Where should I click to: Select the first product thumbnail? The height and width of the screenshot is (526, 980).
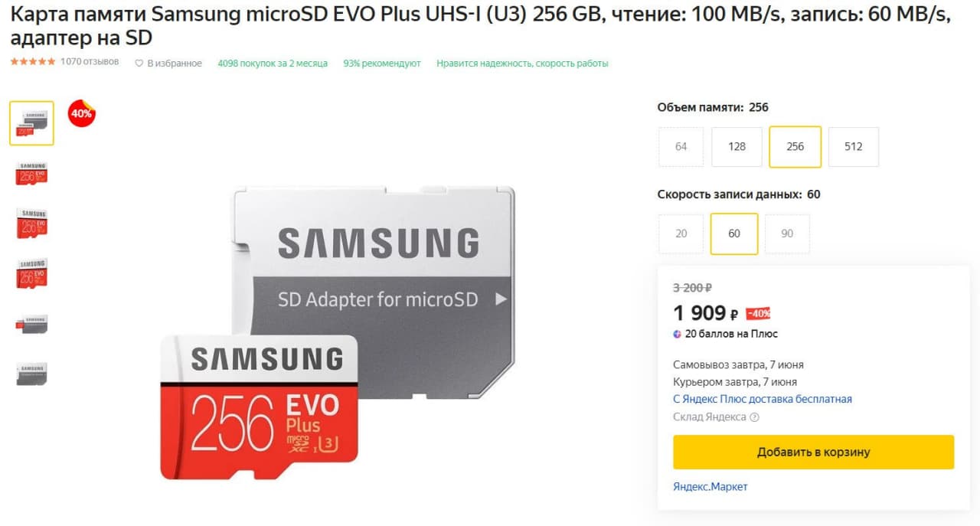(32, 123)
